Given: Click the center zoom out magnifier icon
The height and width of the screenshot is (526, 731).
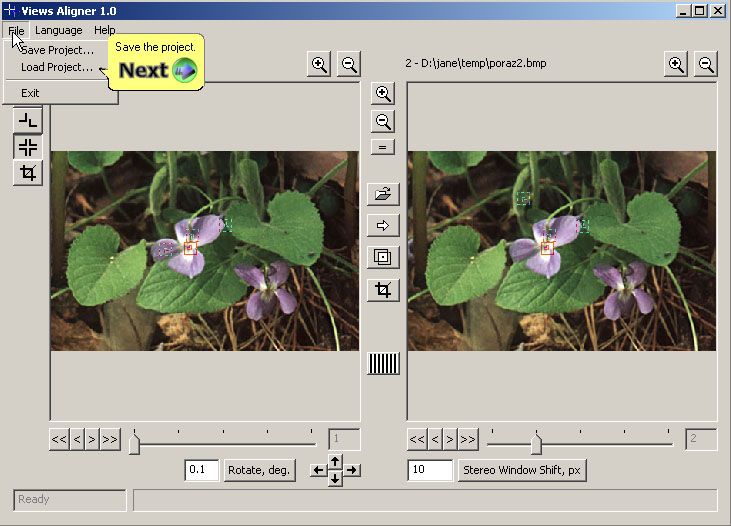Looking at the screenshot, I should [x=382, y=122].
